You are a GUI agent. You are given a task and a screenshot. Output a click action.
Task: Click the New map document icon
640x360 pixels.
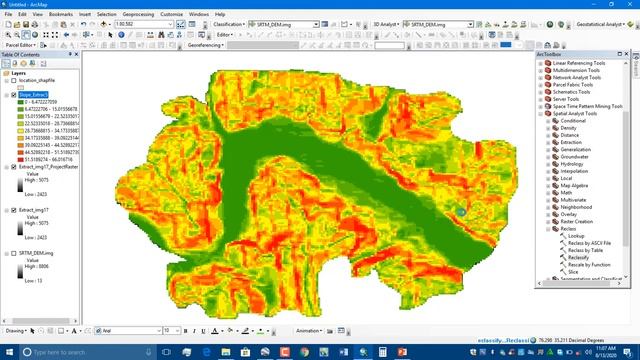(8, 24)
